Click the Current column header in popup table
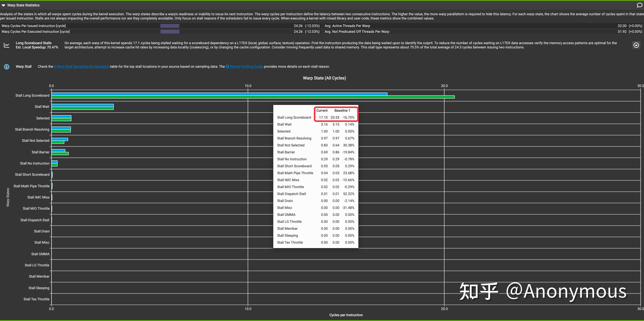The height and width of the screenshot is (321, 644). [322, 110]
